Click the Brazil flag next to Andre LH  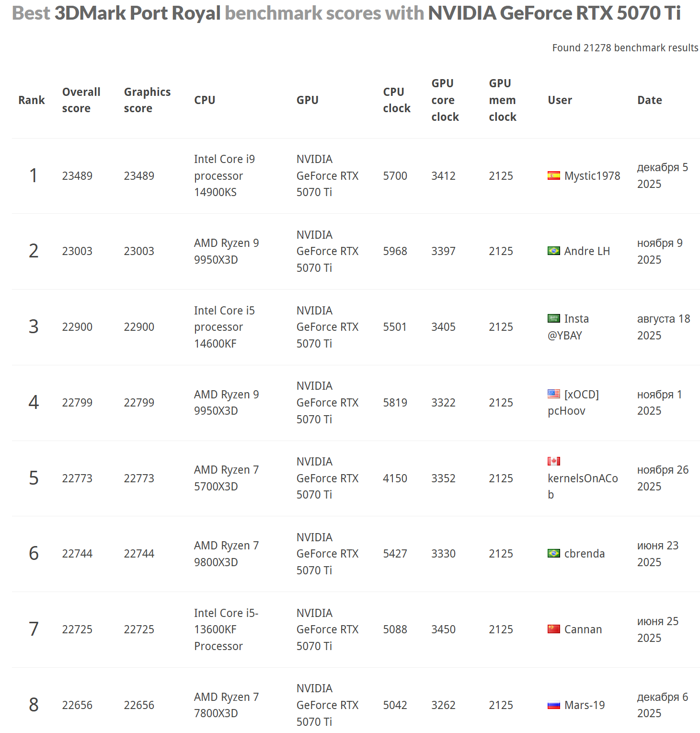(553, 251)
